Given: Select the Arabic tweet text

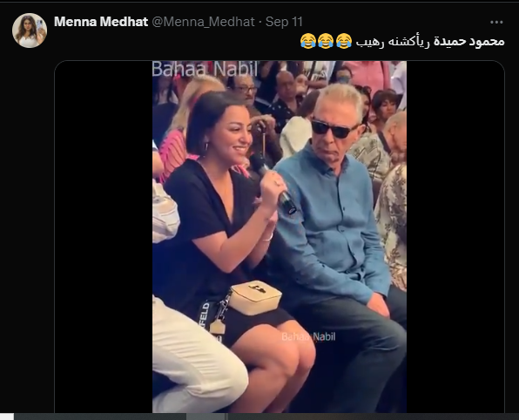Looking at the screenshot, I should point(430,42).
